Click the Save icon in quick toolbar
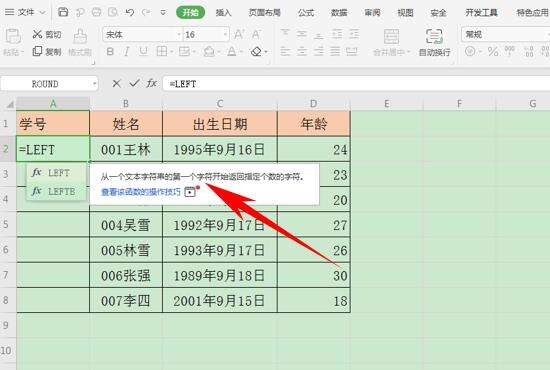Screen dimensions: 550x370 point(63,12)
